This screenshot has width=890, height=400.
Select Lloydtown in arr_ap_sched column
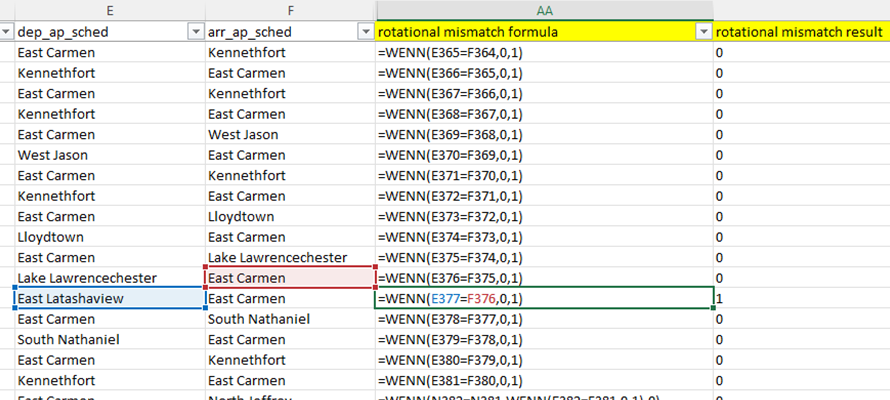290,217
